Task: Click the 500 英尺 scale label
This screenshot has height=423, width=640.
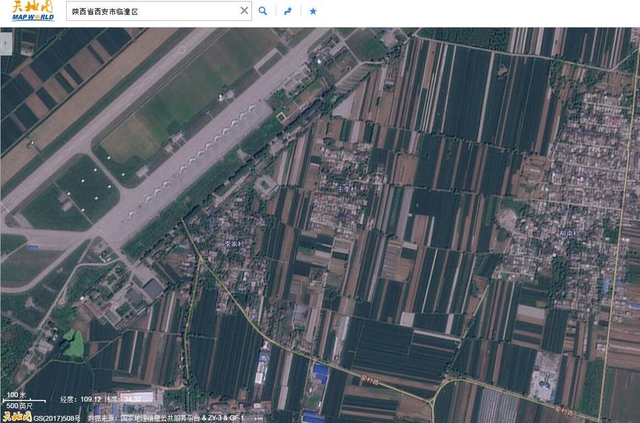Action: [19, 406]
